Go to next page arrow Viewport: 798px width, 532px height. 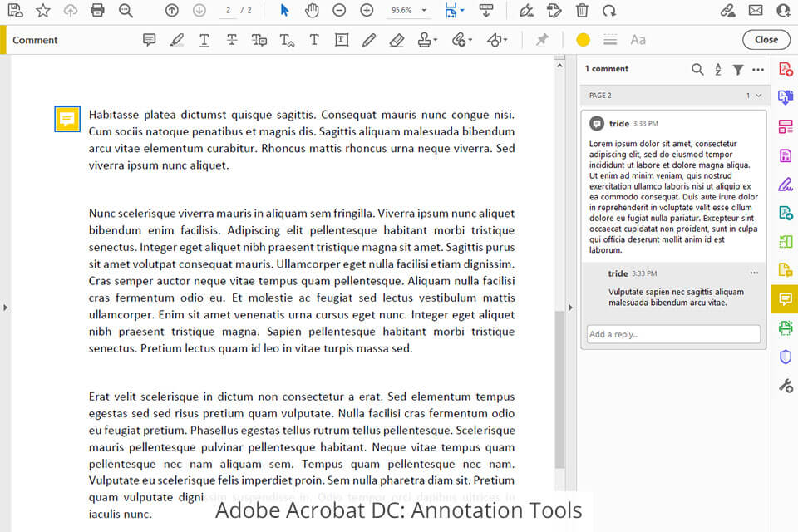(199, 10)
